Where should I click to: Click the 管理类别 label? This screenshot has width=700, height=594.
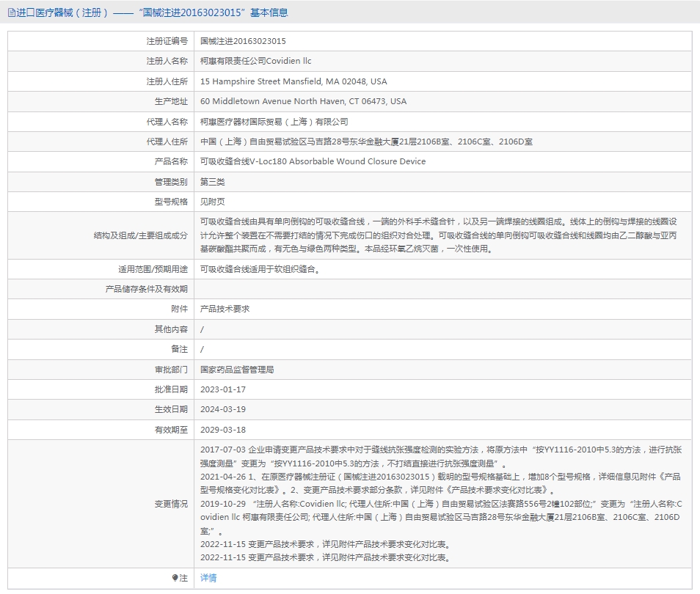pyautogui.click(x=171, y=182)
